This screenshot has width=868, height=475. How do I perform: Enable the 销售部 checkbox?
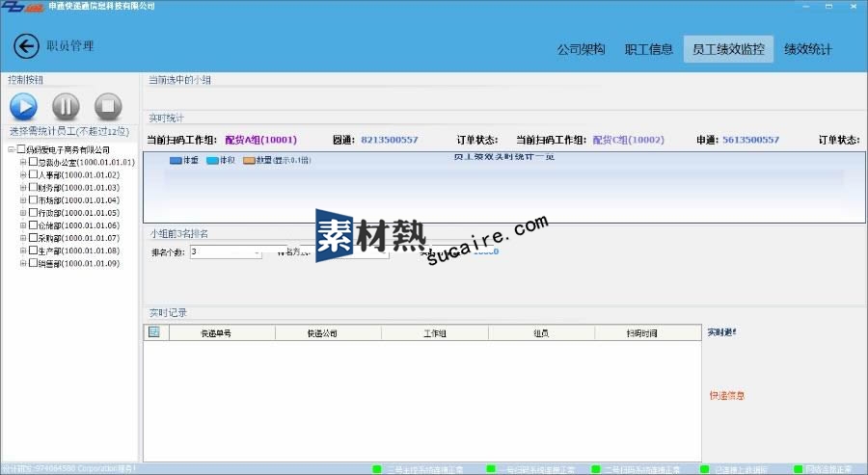point(34,263)
